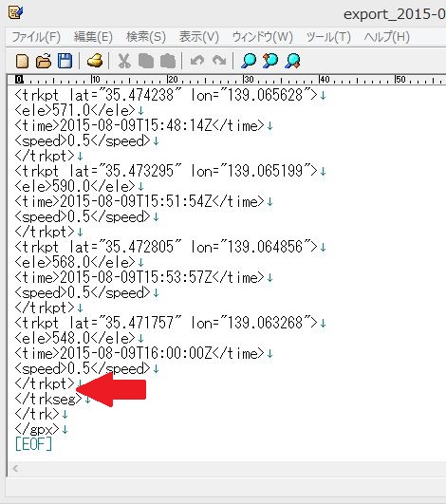Screen dimensions: 446x504
Task: Cut selection using the scissors icon
Action: tap(124, 61)
